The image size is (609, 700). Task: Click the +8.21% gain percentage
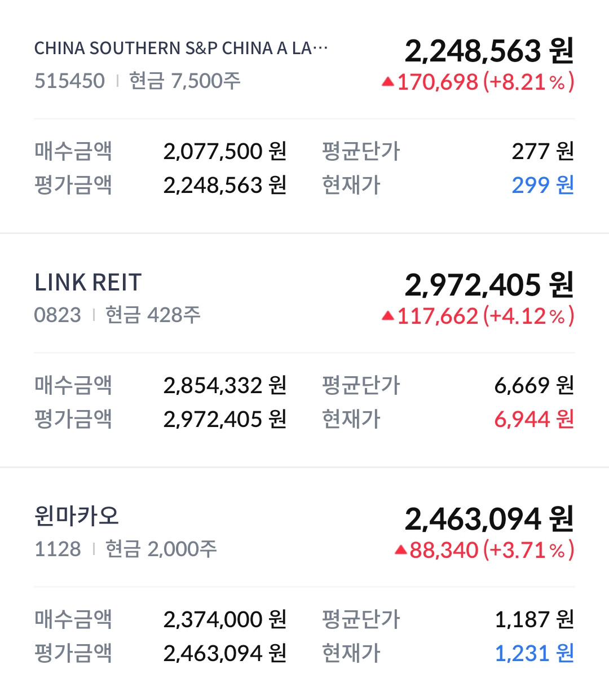tap(528, 82)
